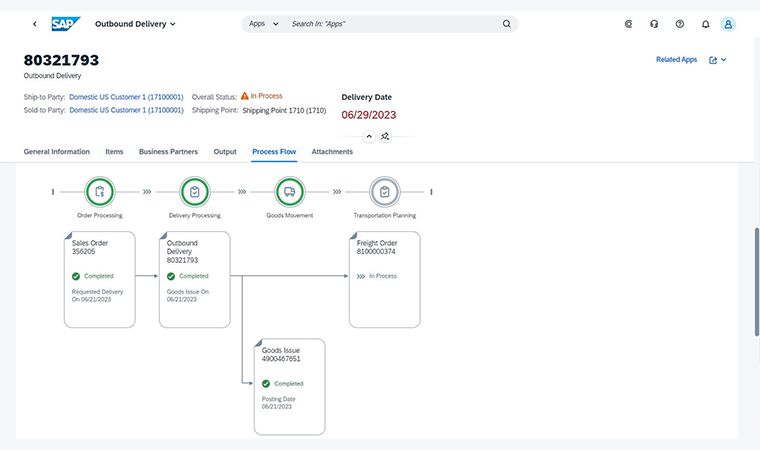This screenshot has height=450, width=760.
Task: Click the Goods Movement truck icon
Action: coord(289,191)
